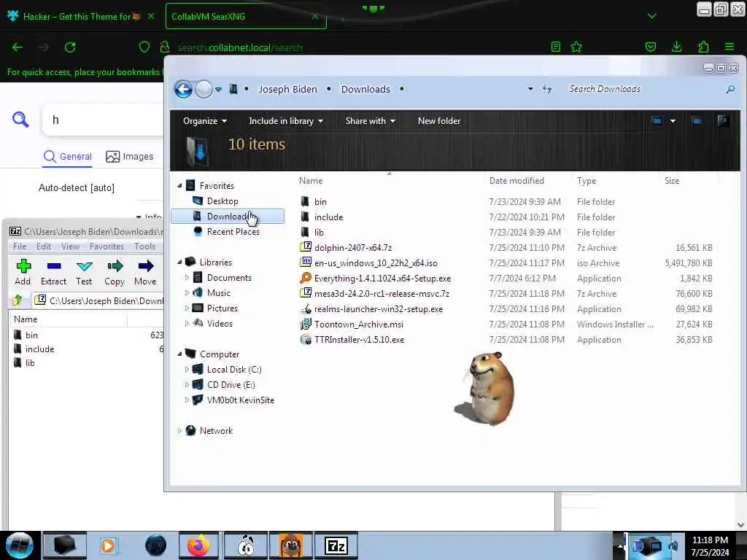Screen dimensions: 747x560
Task: Select the include folder in Explorer
Action: [x=328, y=217]
